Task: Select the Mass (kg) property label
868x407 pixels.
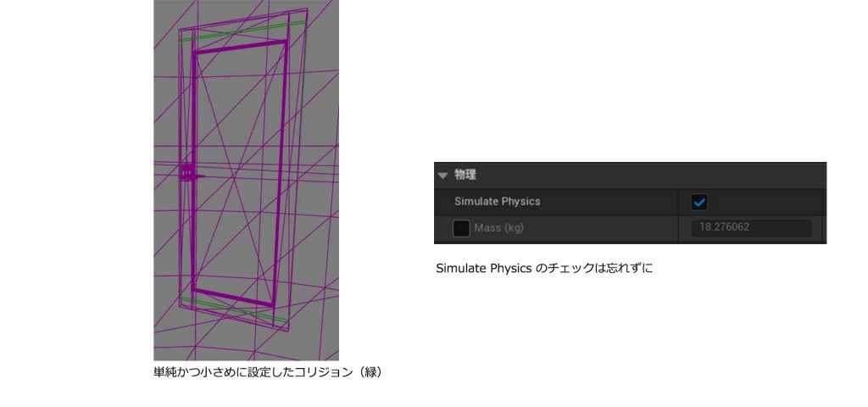Action: (498, 228)
